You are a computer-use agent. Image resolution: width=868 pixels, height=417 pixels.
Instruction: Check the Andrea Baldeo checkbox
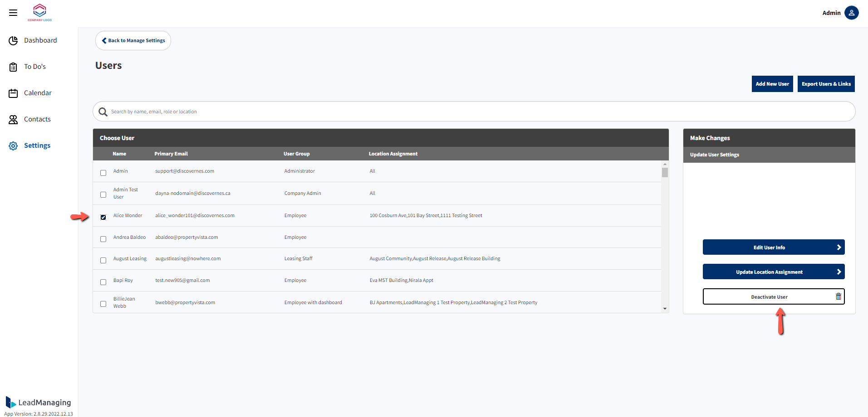tap(103, 239)
